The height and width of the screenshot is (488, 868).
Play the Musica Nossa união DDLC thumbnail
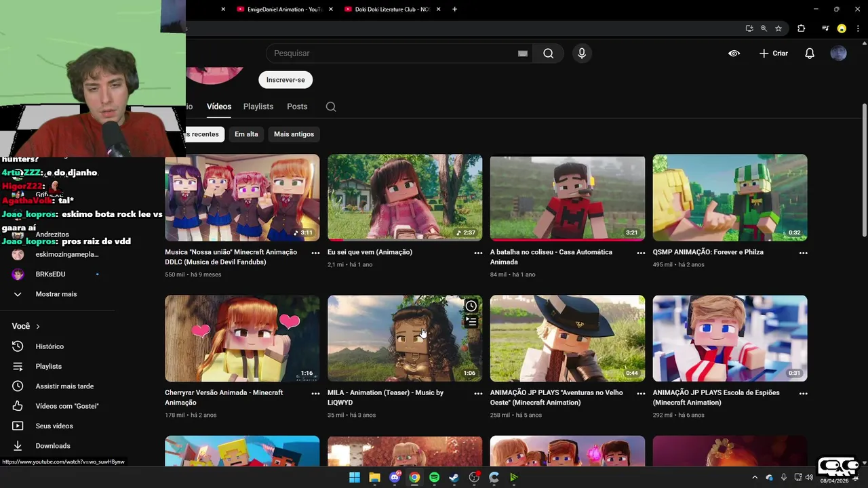point(242,198)
